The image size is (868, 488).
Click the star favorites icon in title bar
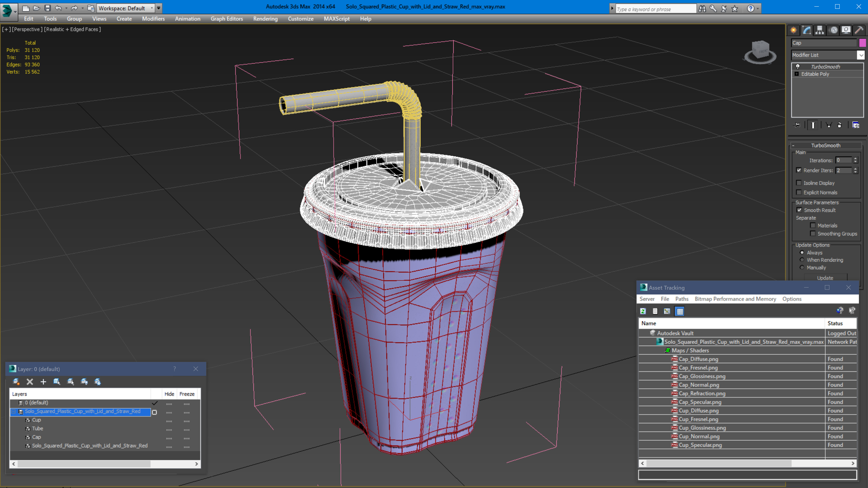point(734,9)
